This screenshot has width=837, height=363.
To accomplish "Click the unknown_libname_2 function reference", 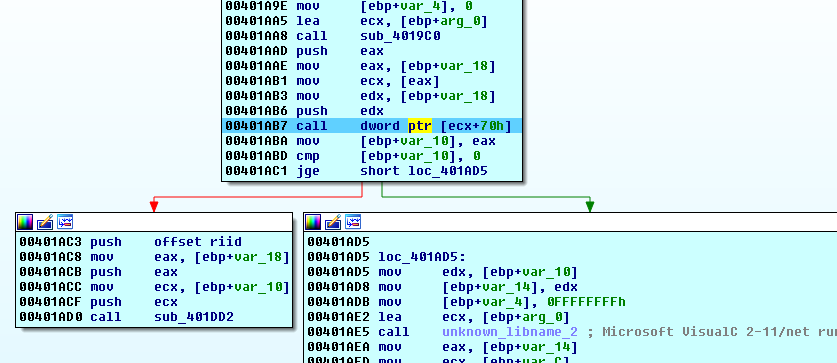I will click(x=510, y=332).
